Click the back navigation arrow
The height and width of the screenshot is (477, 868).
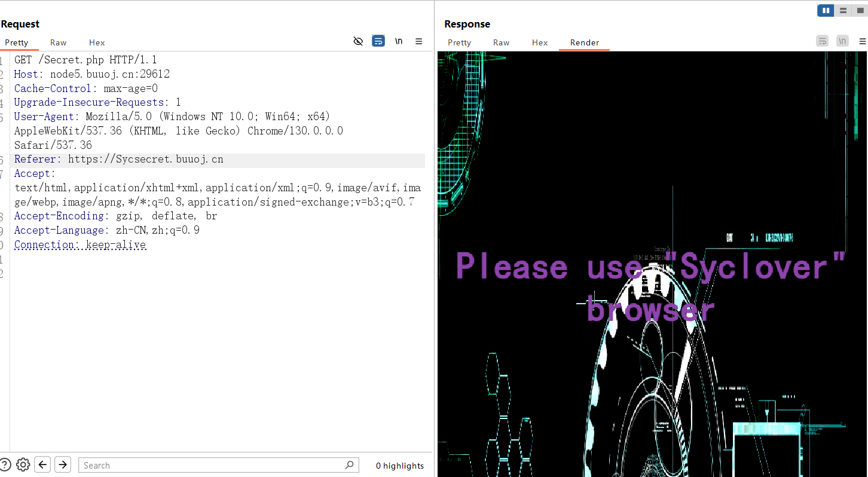[x=42, y=464]
